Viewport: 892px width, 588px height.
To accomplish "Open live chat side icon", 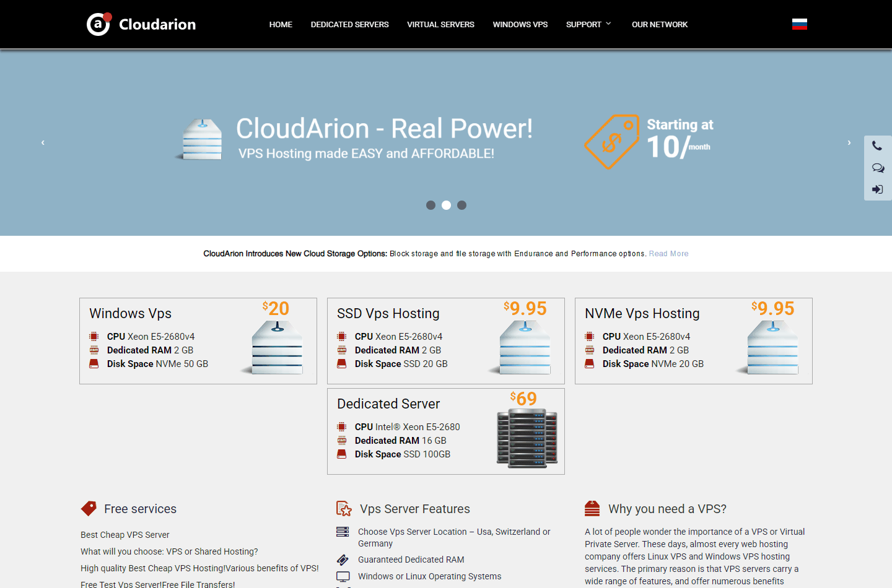I will (x=878, y=168).
